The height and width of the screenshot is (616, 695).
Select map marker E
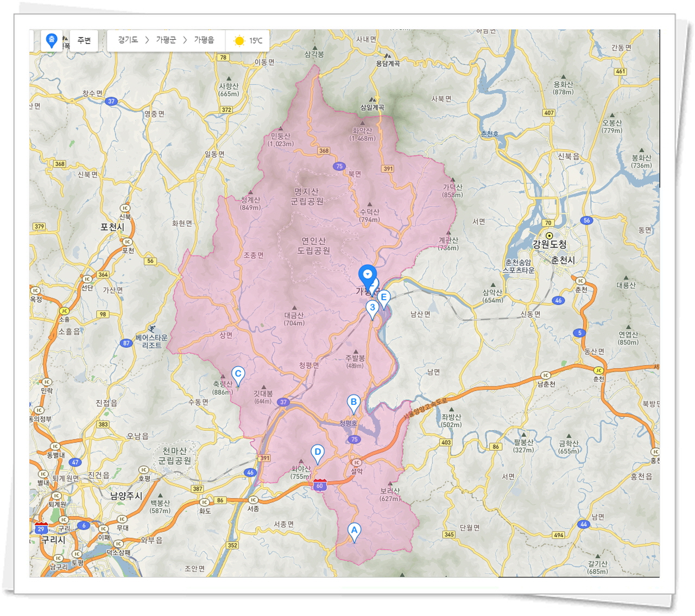(383, 299)
